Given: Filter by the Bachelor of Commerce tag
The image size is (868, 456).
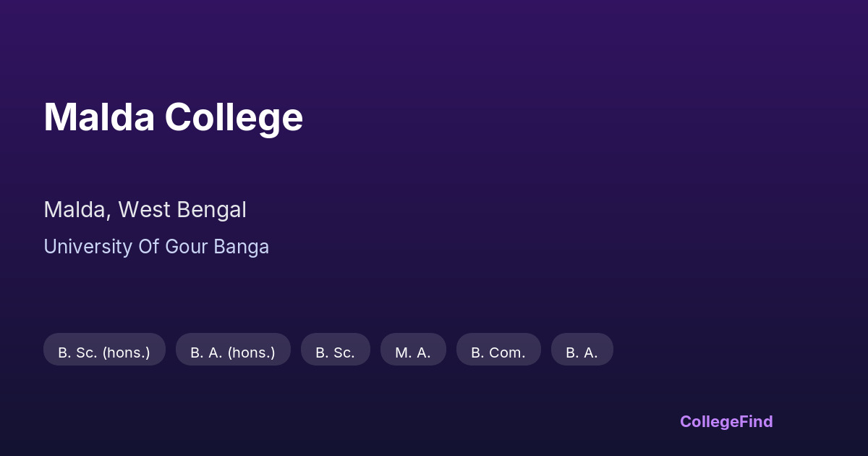Looking at the screenshot, I should pos(498,352).
